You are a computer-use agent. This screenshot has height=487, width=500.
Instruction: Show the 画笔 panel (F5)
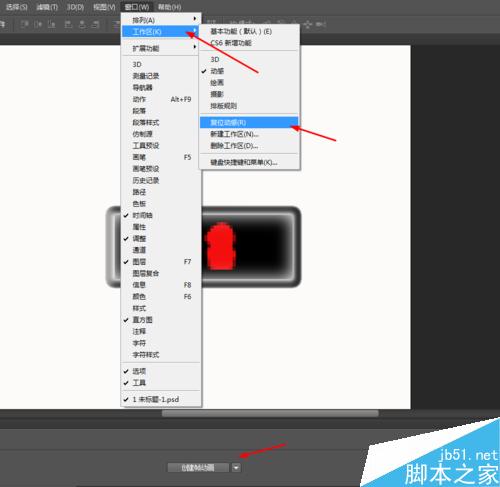click(161, 157)
